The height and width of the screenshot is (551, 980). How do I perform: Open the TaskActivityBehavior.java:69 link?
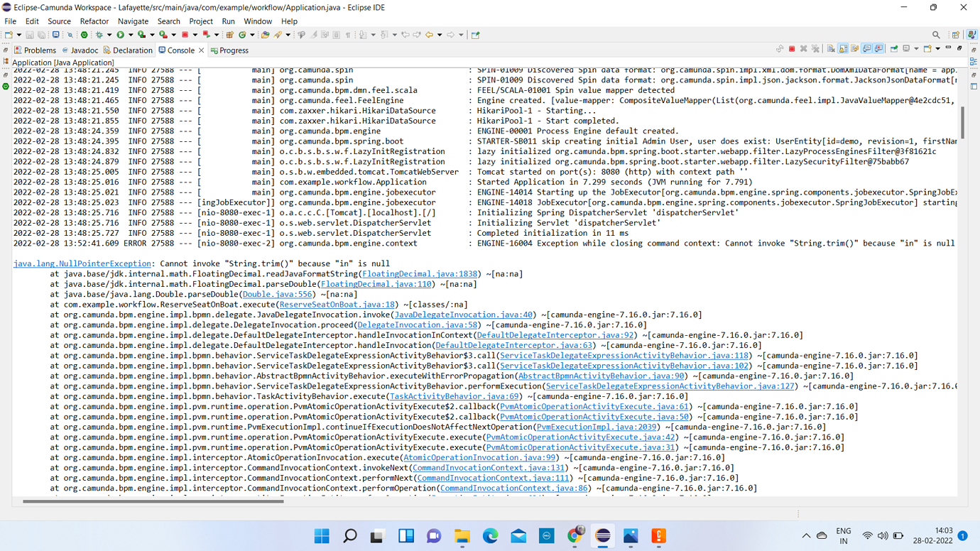(454, 396)
